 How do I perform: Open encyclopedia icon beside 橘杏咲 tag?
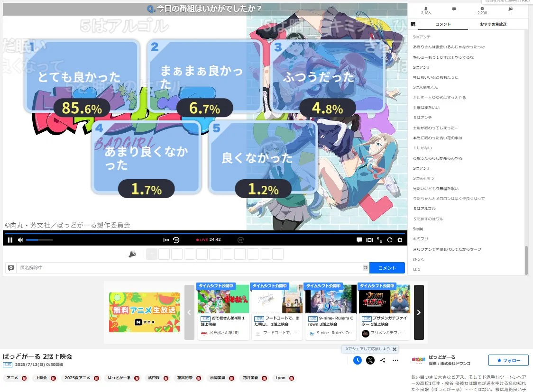166,378
